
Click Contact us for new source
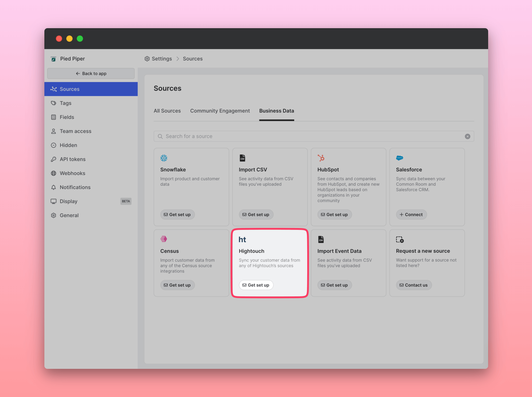(413, 285)
